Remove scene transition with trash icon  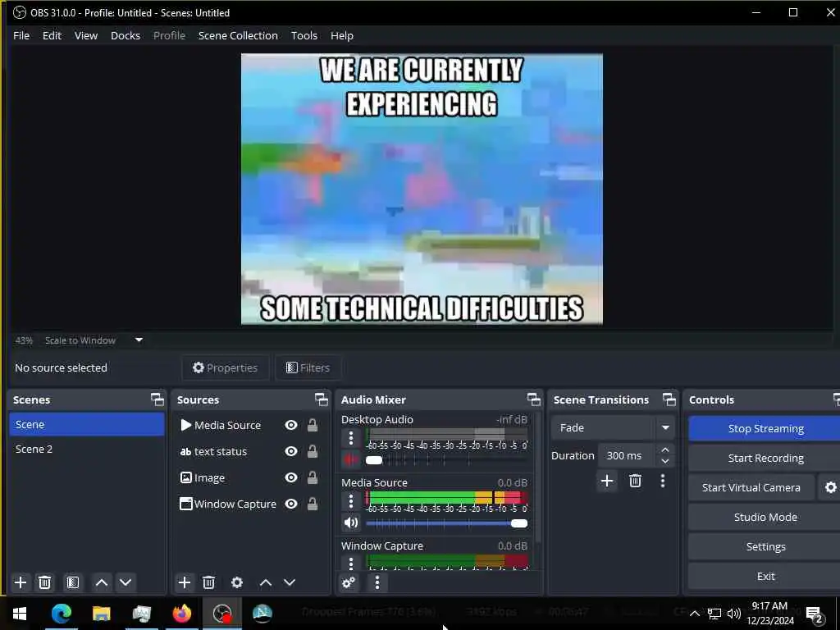636,481
